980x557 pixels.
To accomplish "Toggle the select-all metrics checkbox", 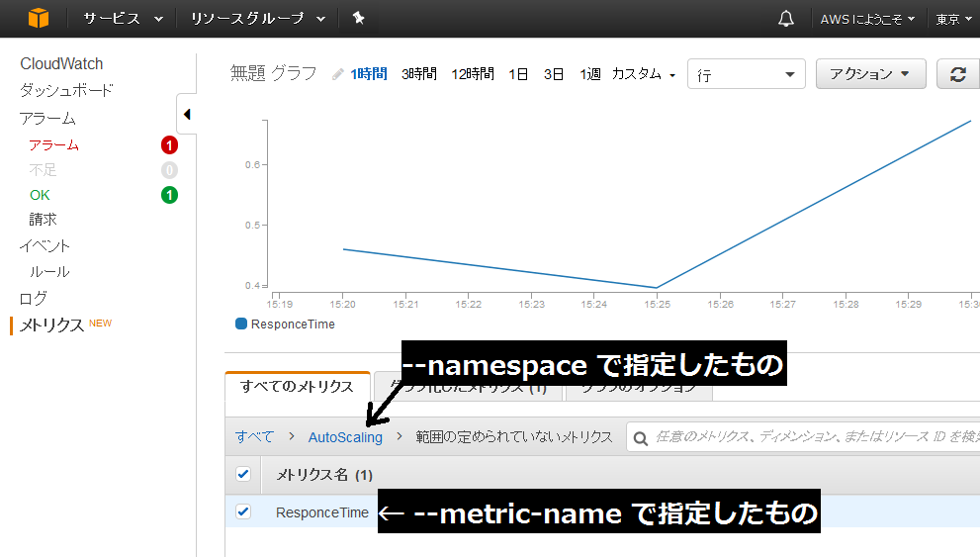I will coord(243,474).
